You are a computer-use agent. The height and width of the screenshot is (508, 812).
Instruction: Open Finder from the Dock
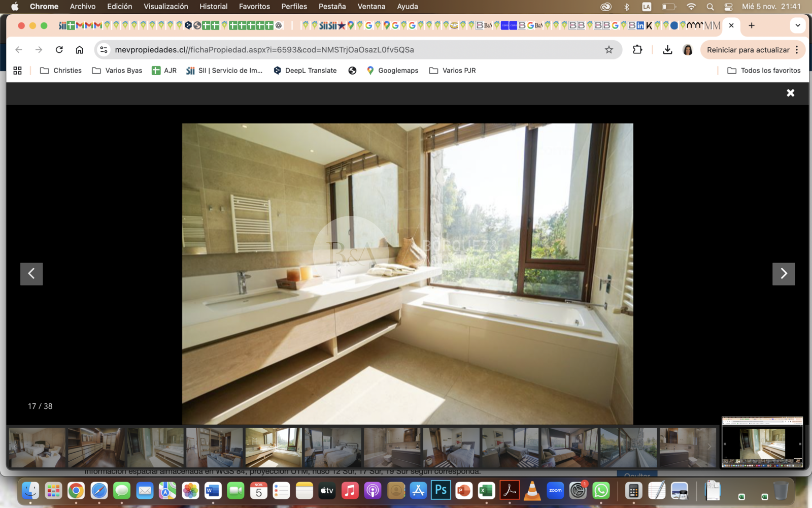[x=30, y=491]
